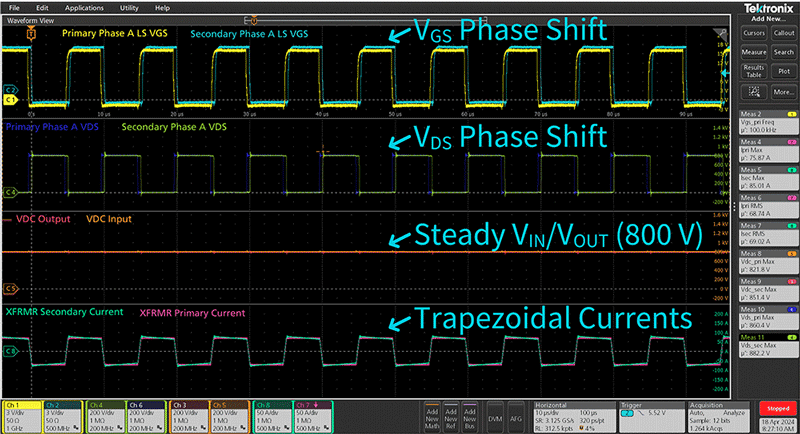
Task: Select the C8 channel ground marker
Action: [x=10, y=352]
